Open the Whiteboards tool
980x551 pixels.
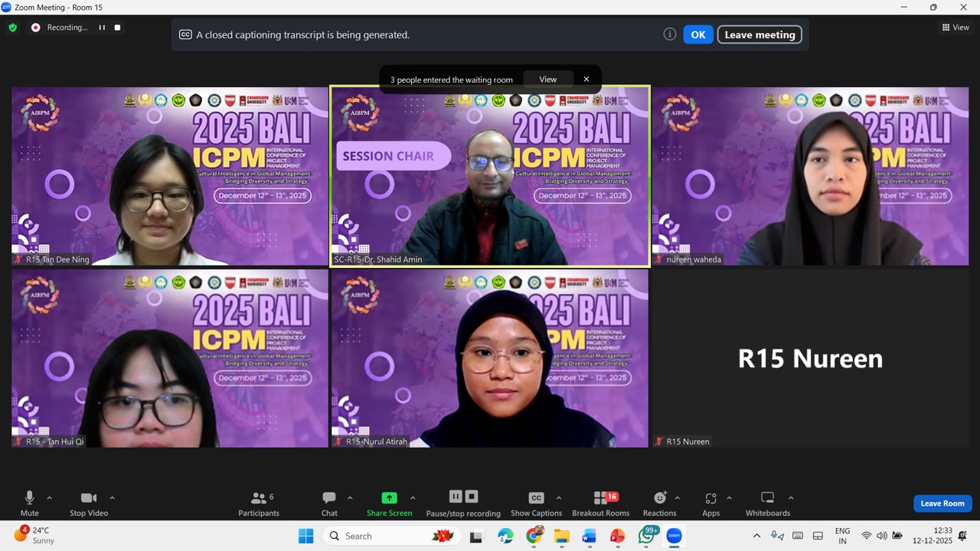tap(767, 498)
